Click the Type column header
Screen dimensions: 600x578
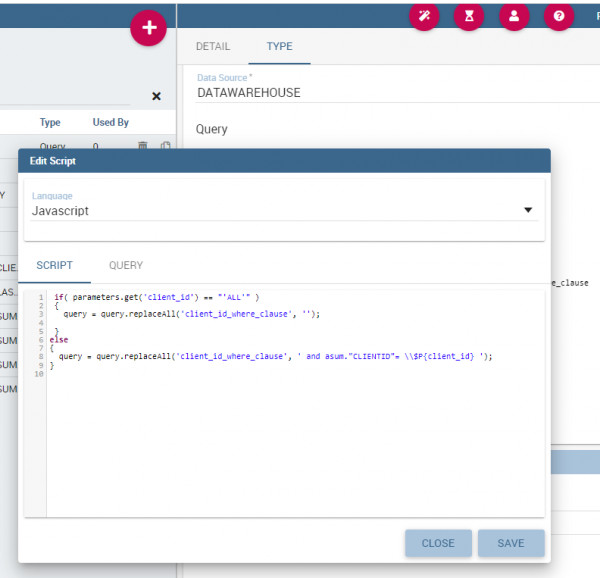(x=50, y=122)
